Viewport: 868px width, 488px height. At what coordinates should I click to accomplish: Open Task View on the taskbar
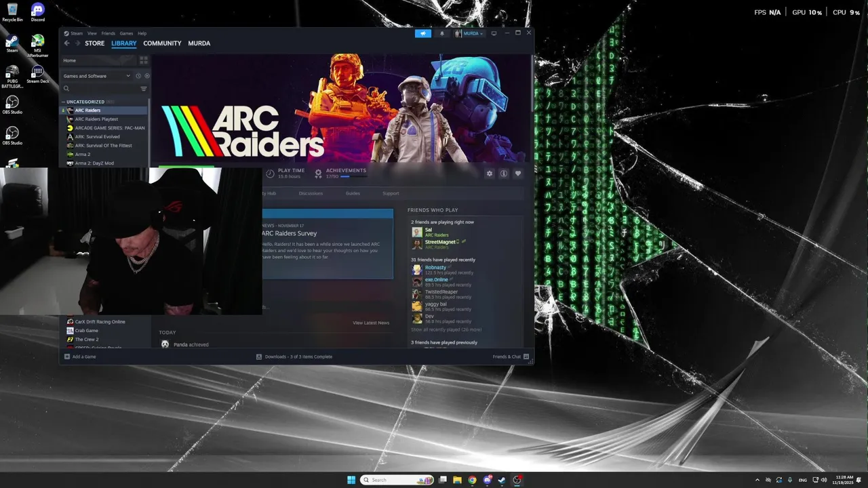click(443, 480)
